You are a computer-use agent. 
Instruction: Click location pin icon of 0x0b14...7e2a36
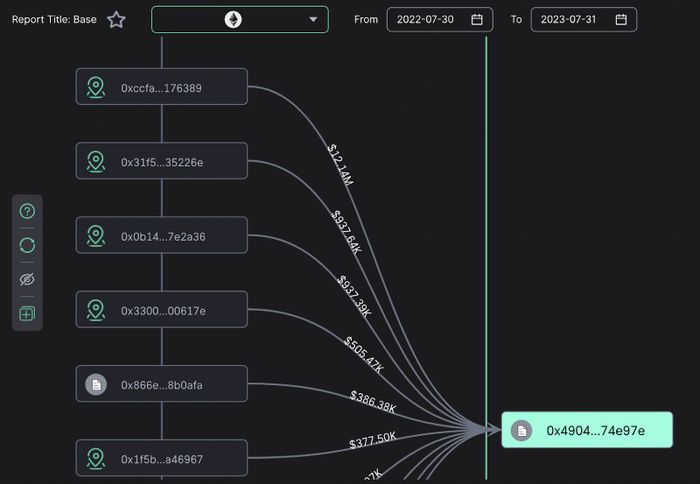[96, 236]
